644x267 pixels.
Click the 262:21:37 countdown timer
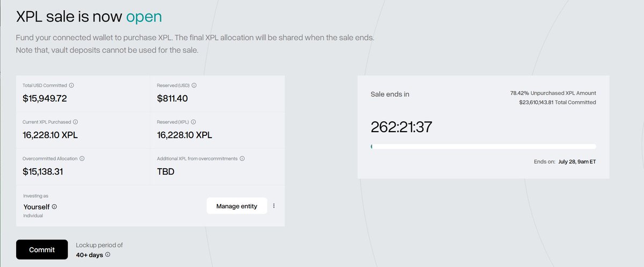401,127
